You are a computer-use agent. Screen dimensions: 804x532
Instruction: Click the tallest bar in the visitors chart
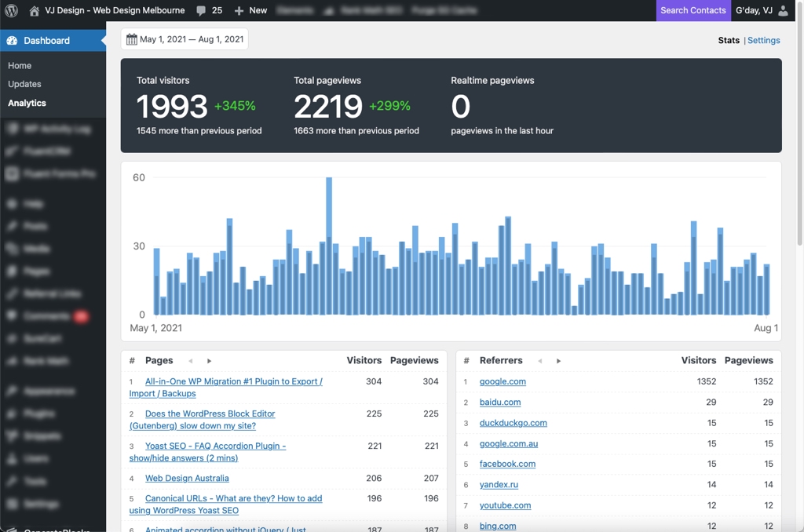tap(329, 243)
